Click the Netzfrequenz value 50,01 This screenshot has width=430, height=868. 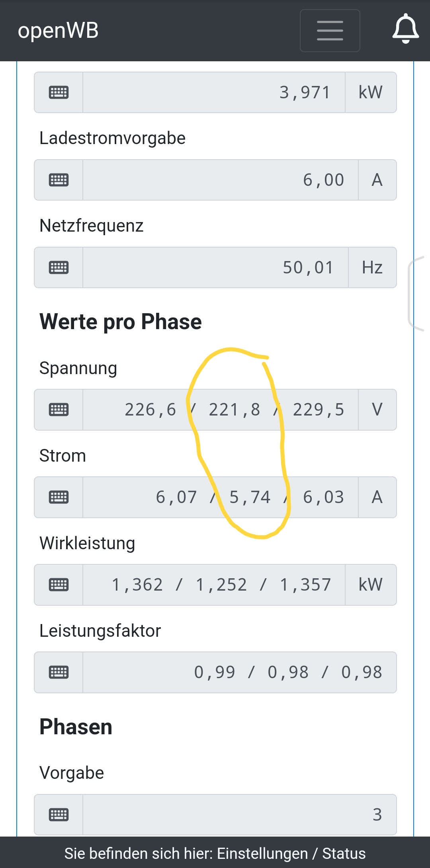tap(215, 267)
